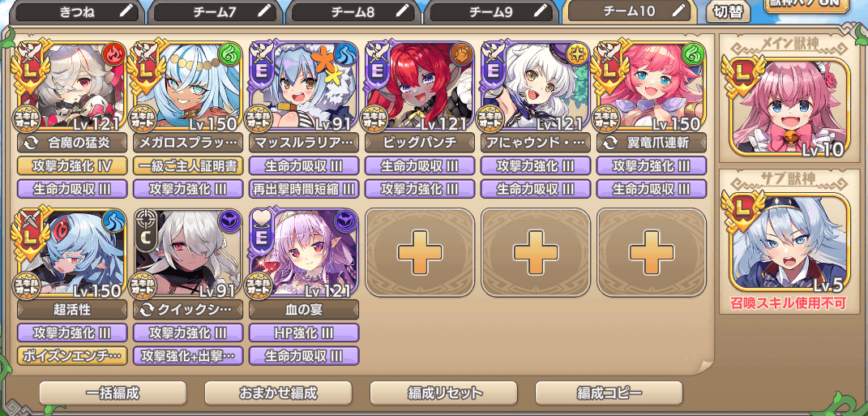Click pencil edit icon on チーム8 tab
The height and width of the screenshot is (416, 868).
tap(403, 12)
